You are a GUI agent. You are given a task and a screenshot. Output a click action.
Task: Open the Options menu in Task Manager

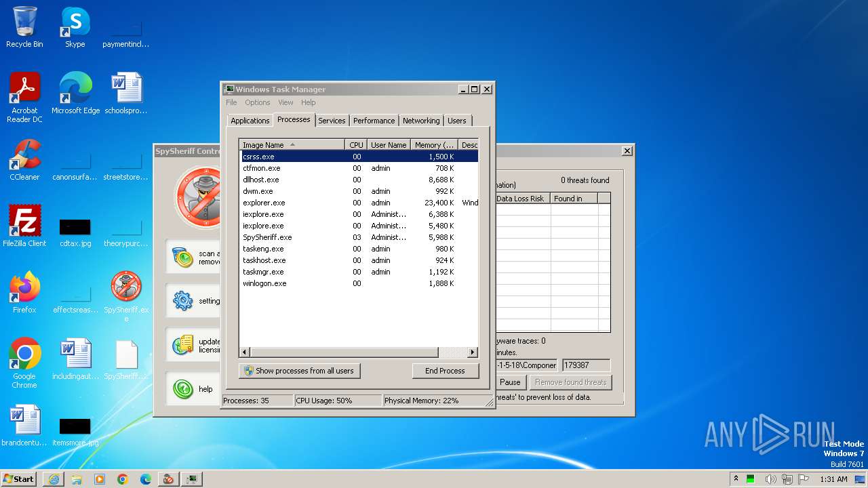coord(258,102)
